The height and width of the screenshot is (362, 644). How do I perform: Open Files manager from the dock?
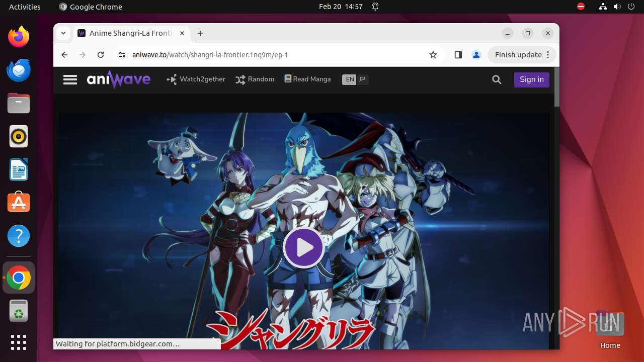19,103
